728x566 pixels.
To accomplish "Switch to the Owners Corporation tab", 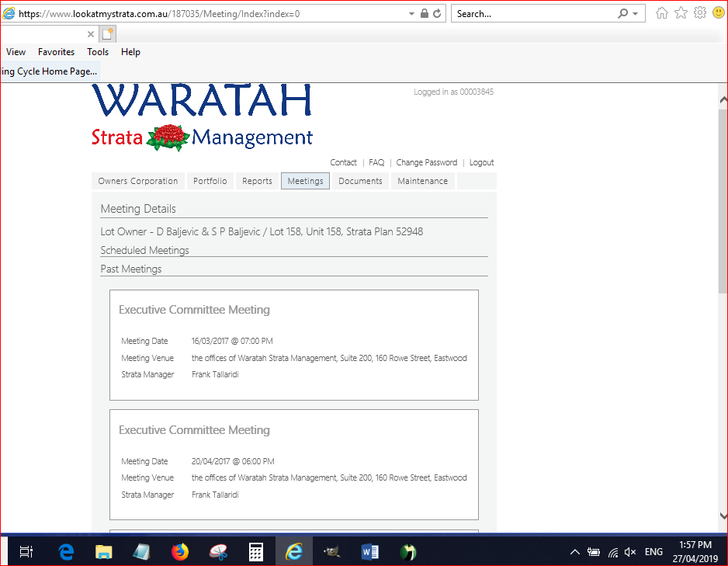I will pyautogui.click(x=138, y=181).
